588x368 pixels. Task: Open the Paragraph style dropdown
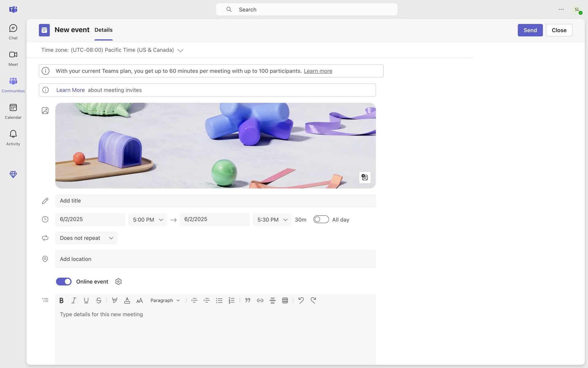(165, 301)
